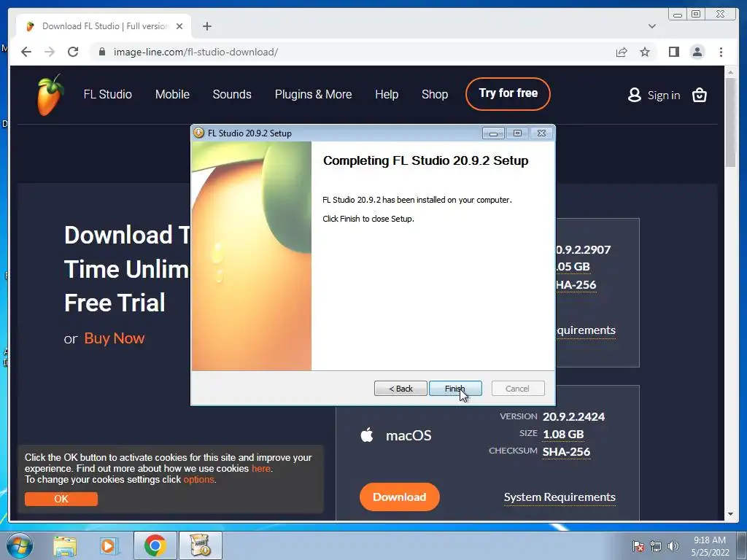747x560 pixels.
Task: Open the volume speaker tray icon
Action: [x=673, y=546]
